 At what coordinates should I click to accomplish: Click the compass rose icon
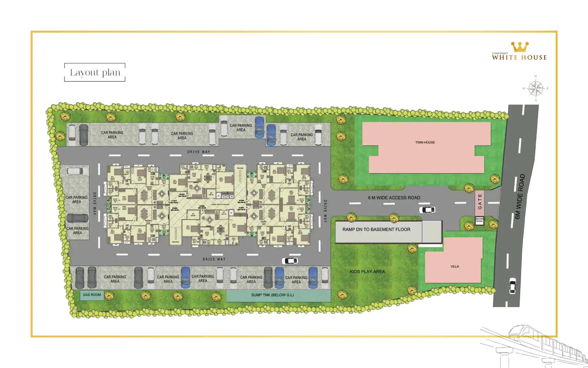[536, 89]
